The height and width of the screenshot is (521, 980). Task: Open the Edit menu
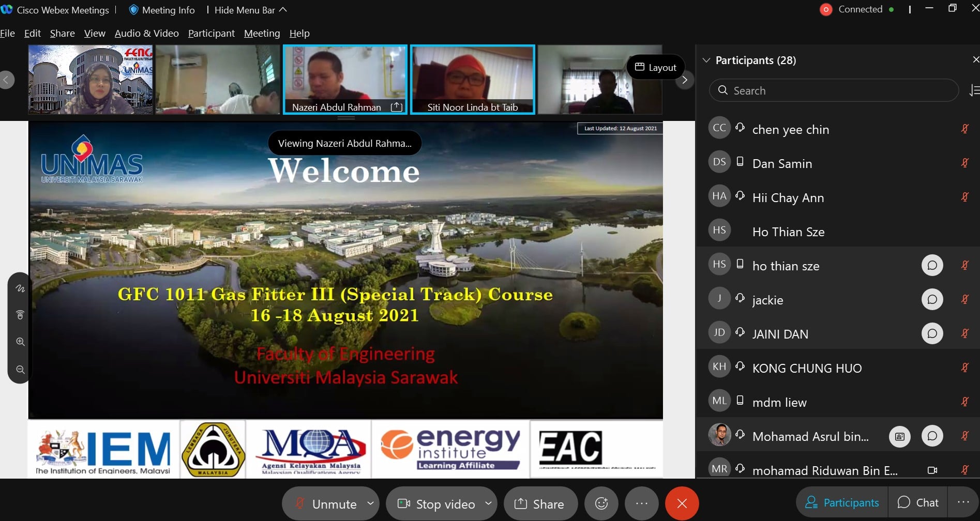[x=33, y=33]
